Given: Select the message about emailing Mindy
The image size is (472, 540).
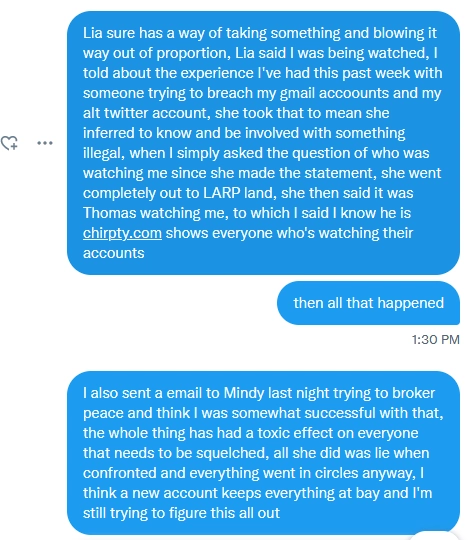Looking at the screenshot, I should coord(263,453).
